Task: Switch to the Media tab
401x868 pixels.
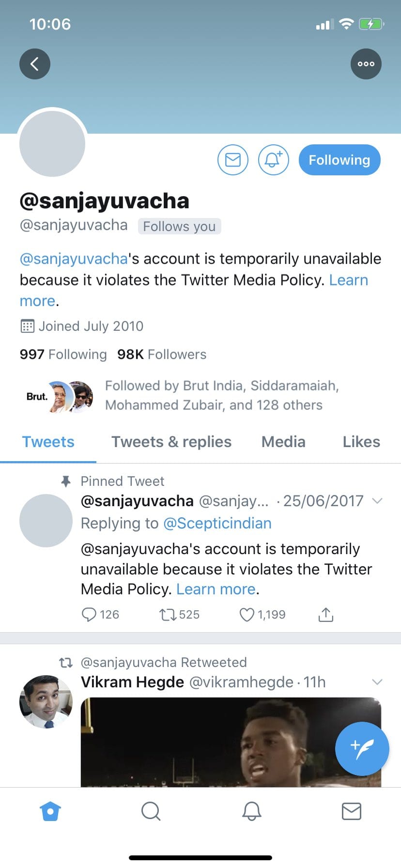Action: point(283,442)
